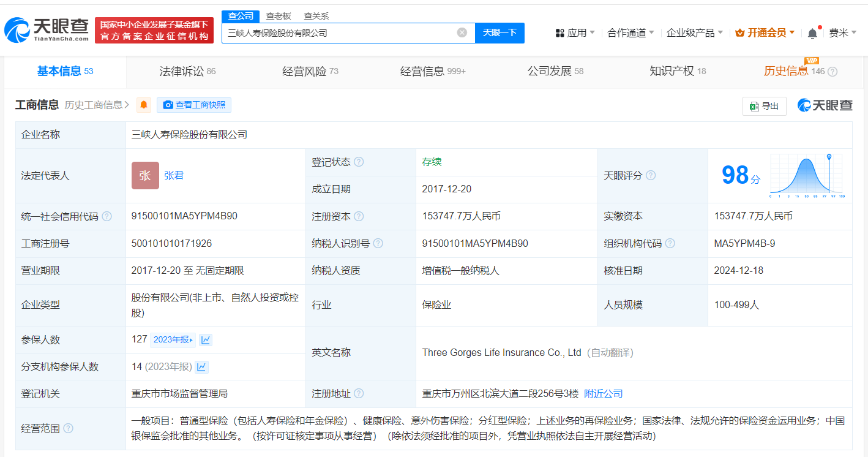
Task: Click the 查看工商快照 button
Action: tap(194, 105)
